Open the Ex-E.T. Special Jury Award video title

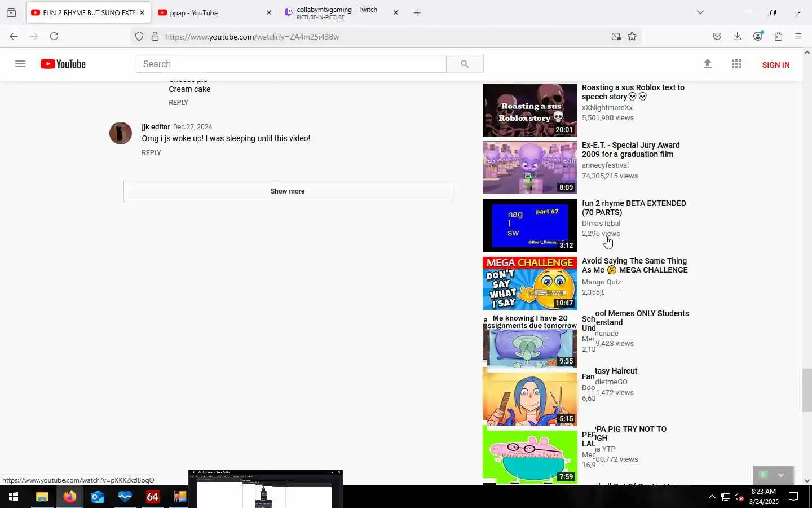pyautogui.click(x=631, y=150)
